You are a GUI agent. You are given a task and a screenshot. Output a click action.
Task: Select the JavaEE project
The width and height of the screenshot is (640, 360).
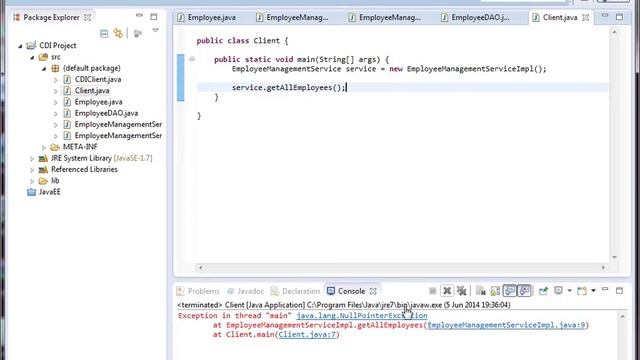coord(50,192)
